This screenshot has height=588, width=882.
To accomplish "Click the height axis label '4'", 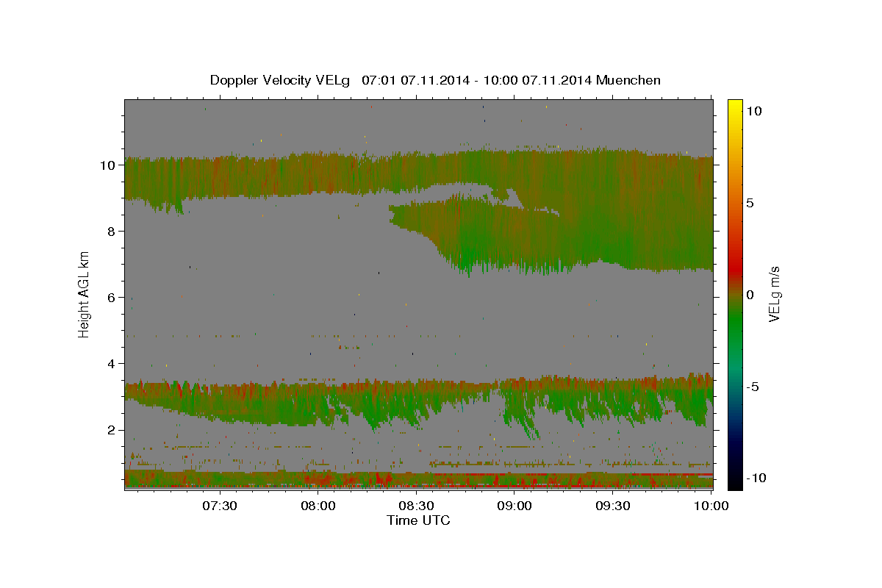I will click(112, 363).
